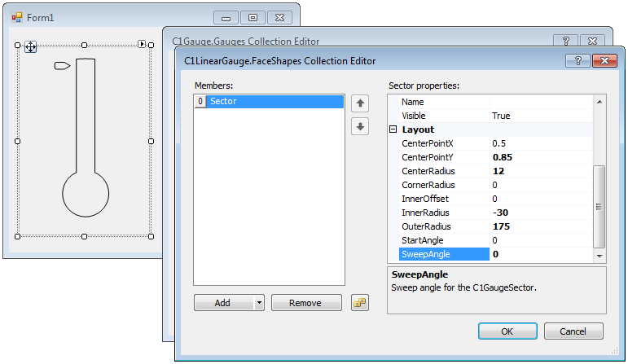
Task: Edit the SweepAngle value 0
Action: click(x=541, y=254)
